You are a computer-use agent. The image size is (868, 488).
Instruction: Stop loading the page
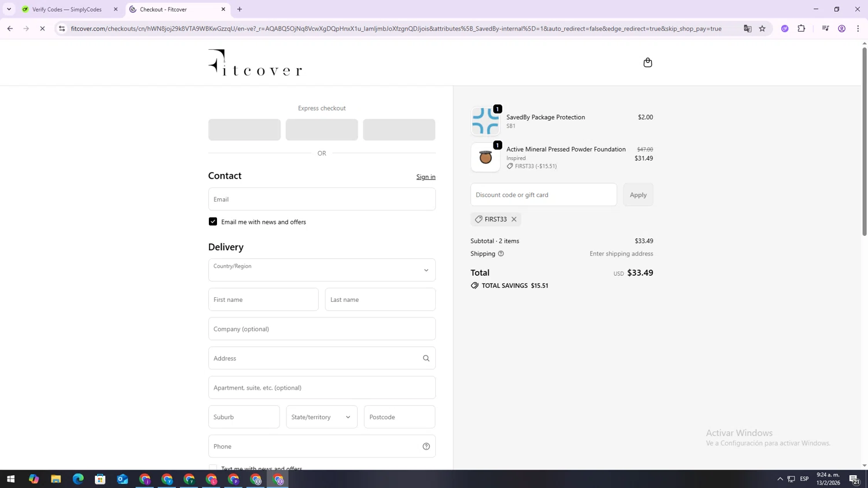pyautogui.click(x=42, y=28)
